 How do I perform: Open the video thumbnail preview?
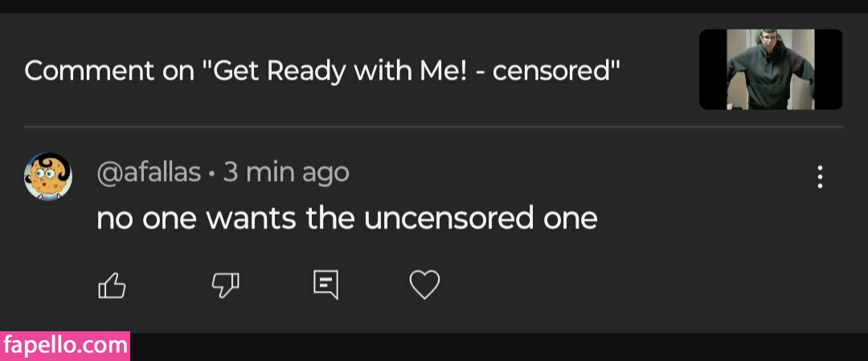771,69
